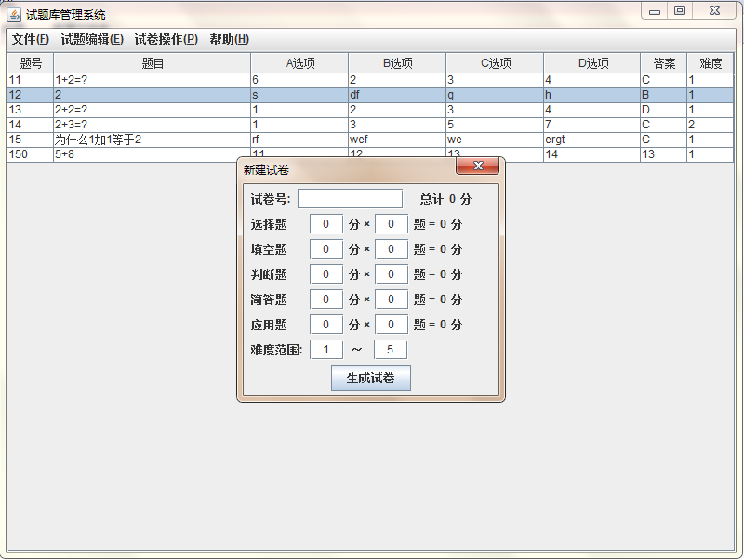
Task: Click question number cell 150
Action: pos(31,154)
